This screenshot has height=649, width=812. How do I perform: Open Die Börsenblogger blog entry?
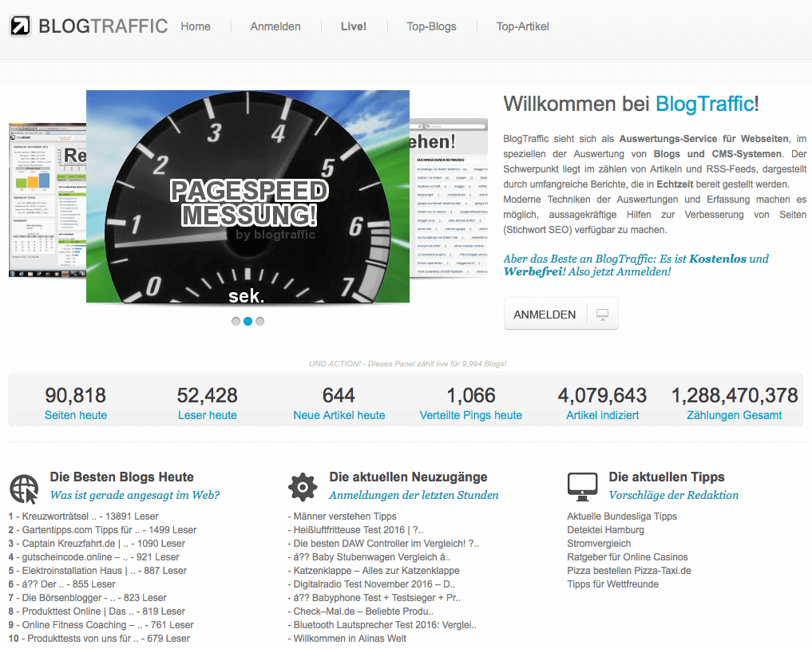[88, 598]
